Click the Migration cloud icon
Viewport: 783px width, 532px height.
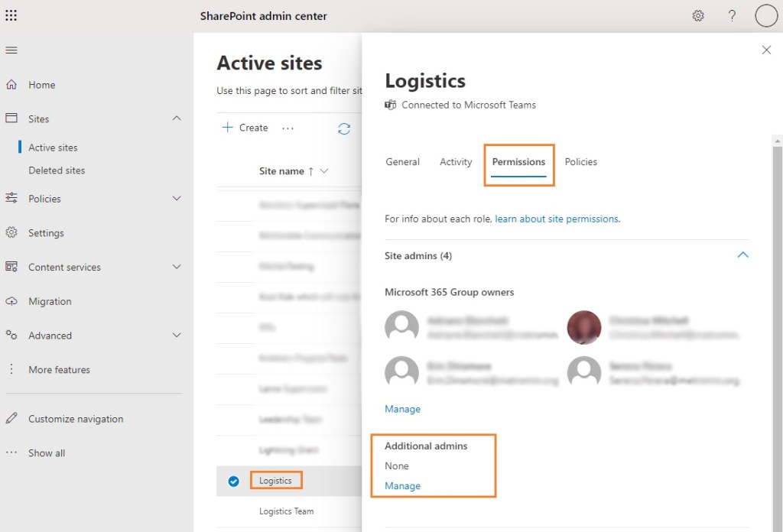click(11, 301)
